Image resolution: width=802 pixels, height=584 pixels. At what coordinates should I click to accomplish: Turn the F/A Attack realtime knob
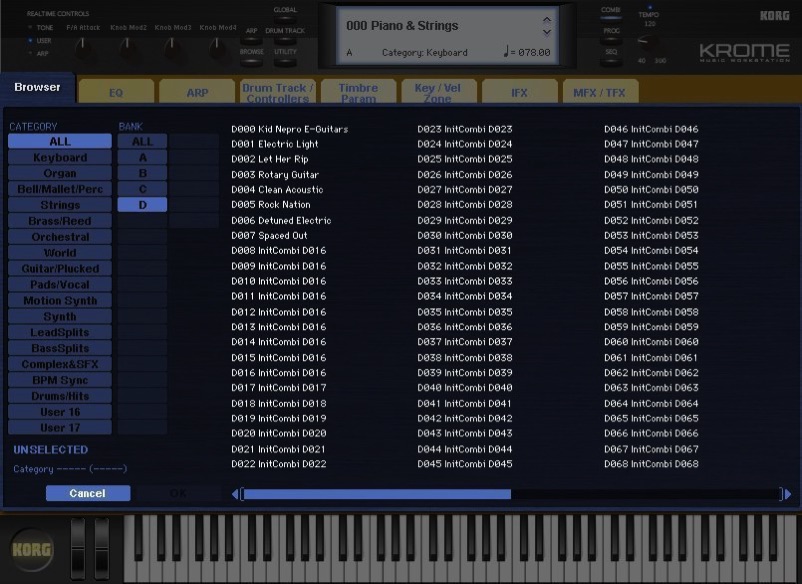83,48
